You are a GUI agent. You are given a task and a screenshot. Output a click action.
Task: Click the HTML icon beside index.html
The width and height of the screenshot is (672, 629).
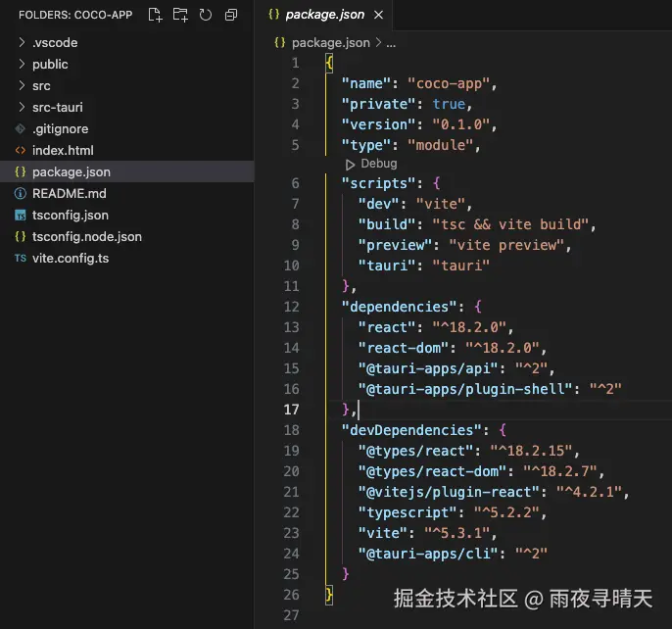coord(21,151)
